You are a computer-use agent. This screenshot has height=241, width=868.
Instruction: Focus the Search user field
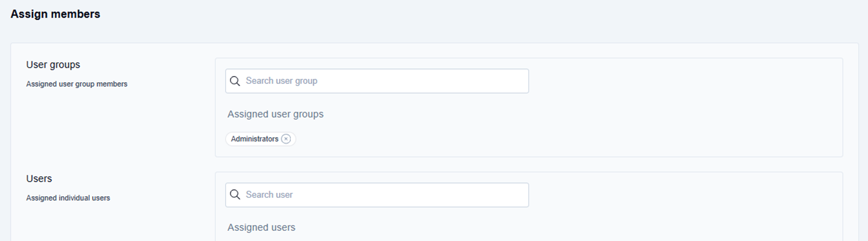point(386,195)
